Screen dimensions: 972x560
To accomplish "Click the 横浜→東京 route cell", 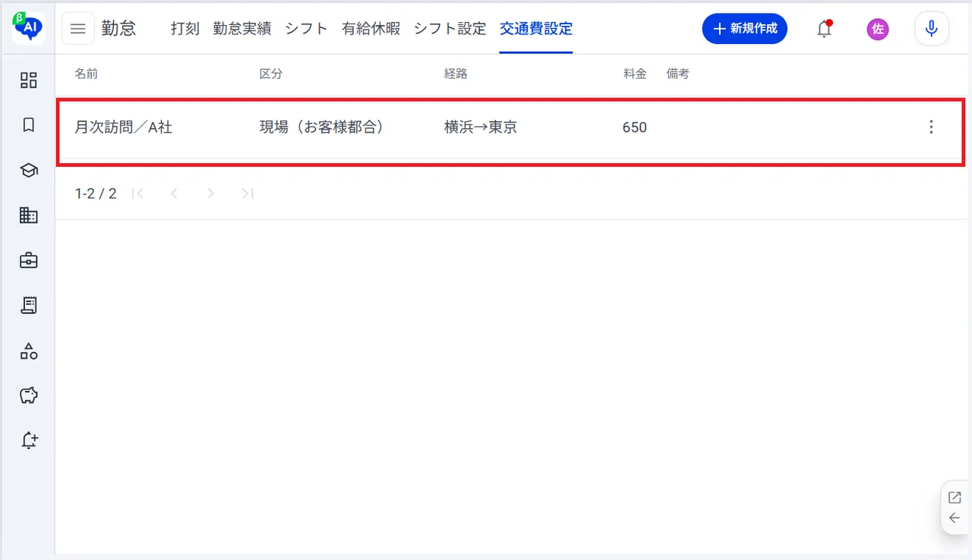I will coord(481,127).
